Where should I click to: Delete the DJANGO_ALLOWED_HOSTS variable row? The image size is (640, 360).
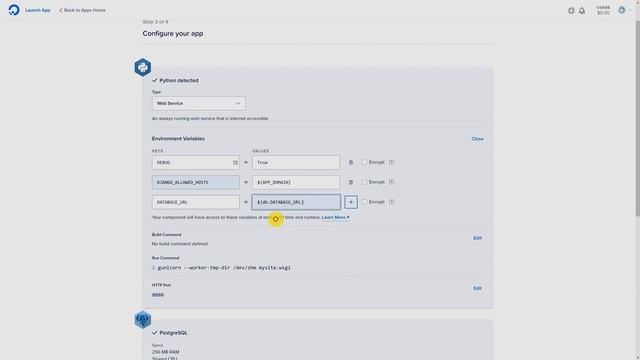(351, 182)
